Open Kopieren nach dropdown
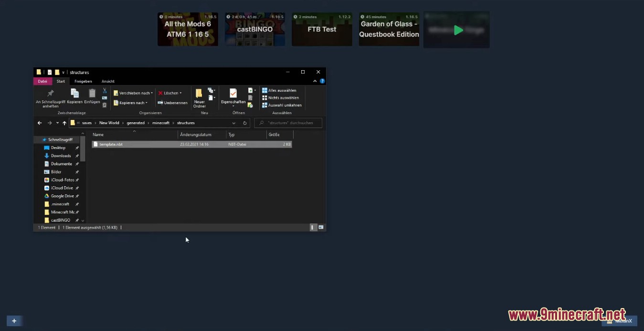 click(130, 103)
